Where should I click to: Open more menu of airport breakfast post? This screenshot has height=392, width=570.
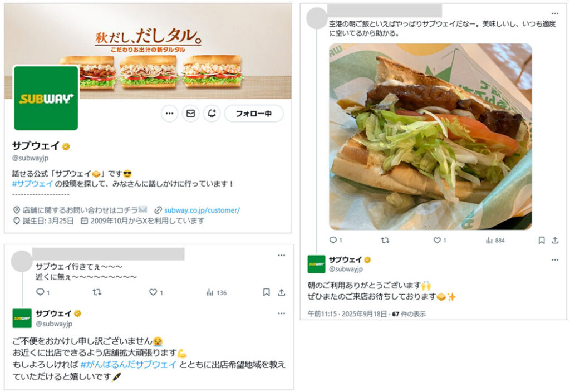(555, 13)
